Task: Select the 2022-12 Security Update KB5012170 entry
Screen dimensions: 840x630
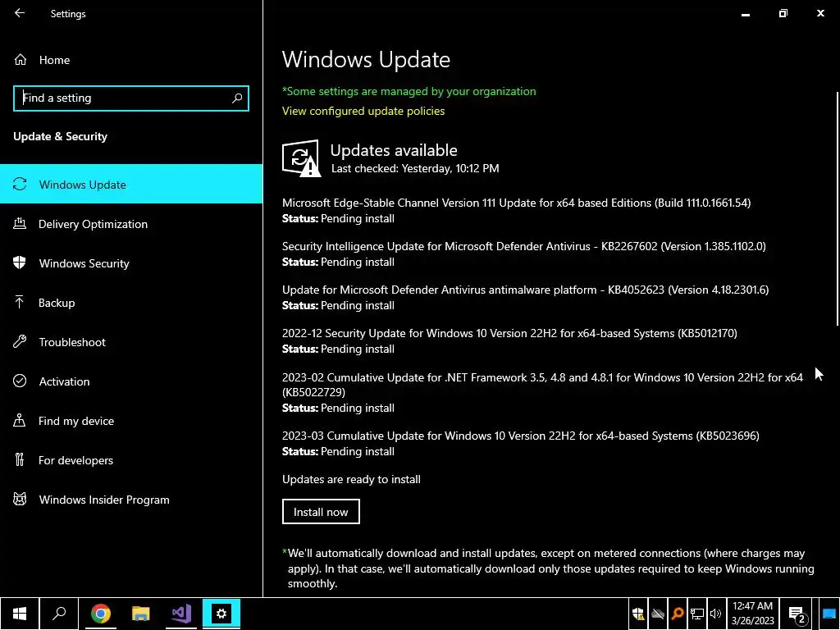Action: [509, 340]
